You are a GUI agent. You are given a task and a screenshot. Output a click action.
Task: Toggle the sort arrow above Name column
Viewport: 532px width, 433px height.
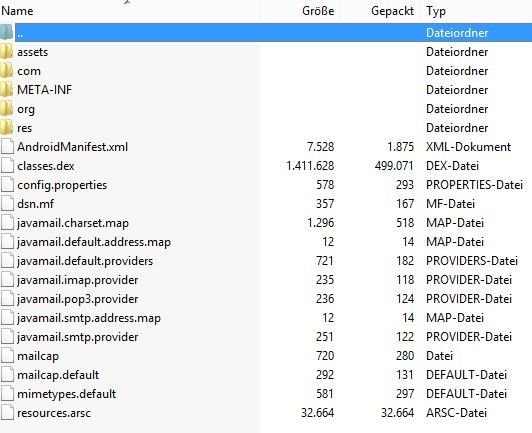coord(127,2)
